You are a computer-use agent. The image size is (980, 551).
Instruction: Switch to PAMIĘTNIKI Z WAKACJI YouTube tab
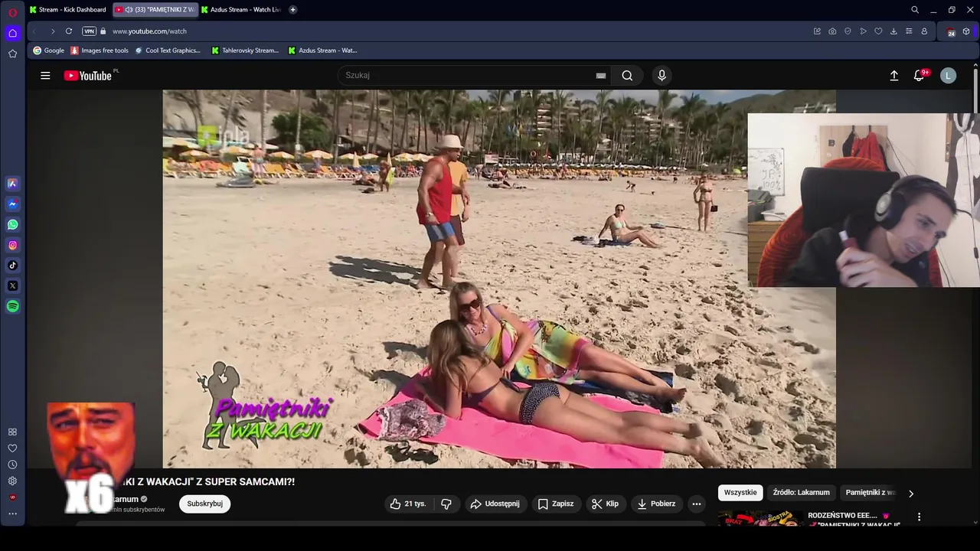[x=155, y=10]
